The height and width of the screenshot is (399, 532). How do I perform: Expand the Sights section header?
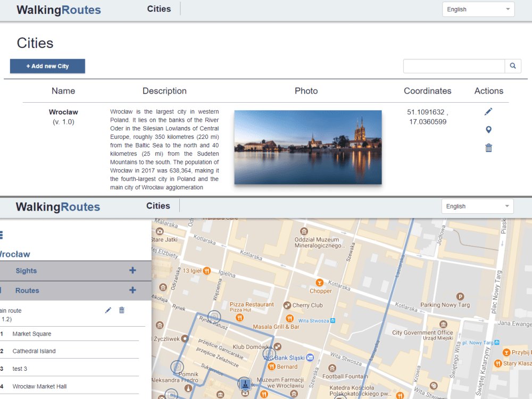pos(76,270)
